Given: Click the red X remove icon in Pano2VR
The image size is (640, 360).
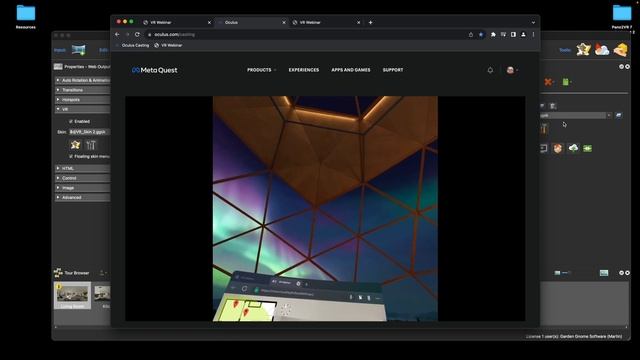Looking at the screenshot, I should [548, 82].
